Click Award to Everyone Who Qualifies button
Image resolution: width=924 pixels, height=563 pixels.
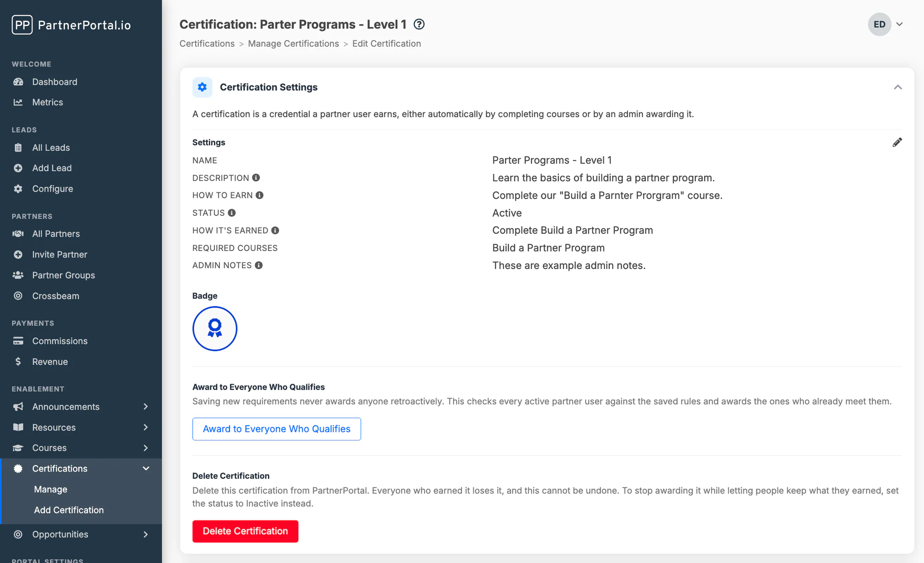(277, 429)
